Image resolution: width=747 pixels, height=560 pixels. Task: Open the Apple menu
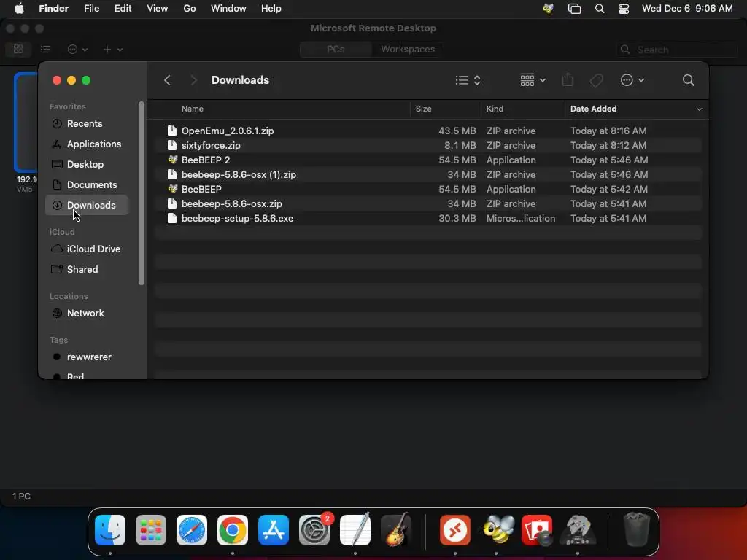[x=19, y=9]
